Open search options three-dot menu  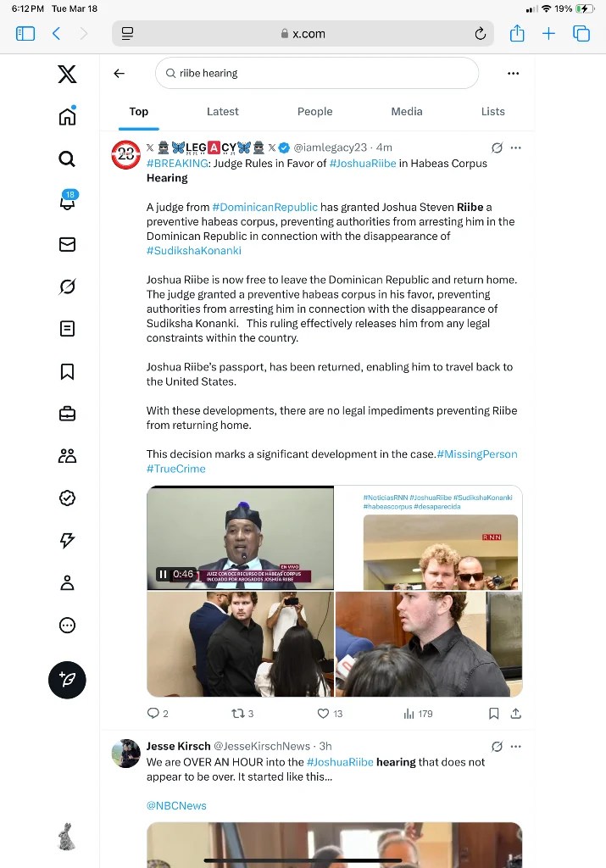[513, 74]
